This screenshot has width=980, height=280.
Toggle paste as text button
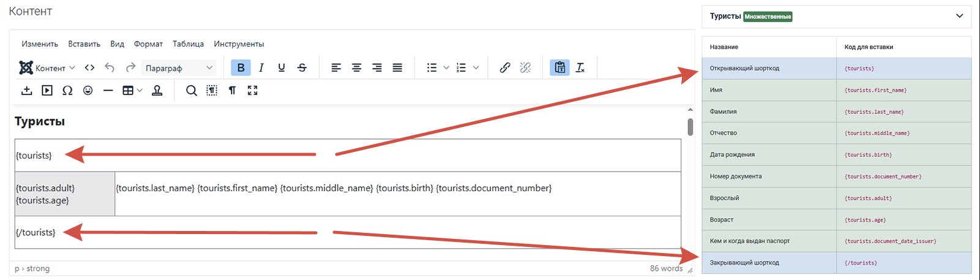[x=559, y=68]
